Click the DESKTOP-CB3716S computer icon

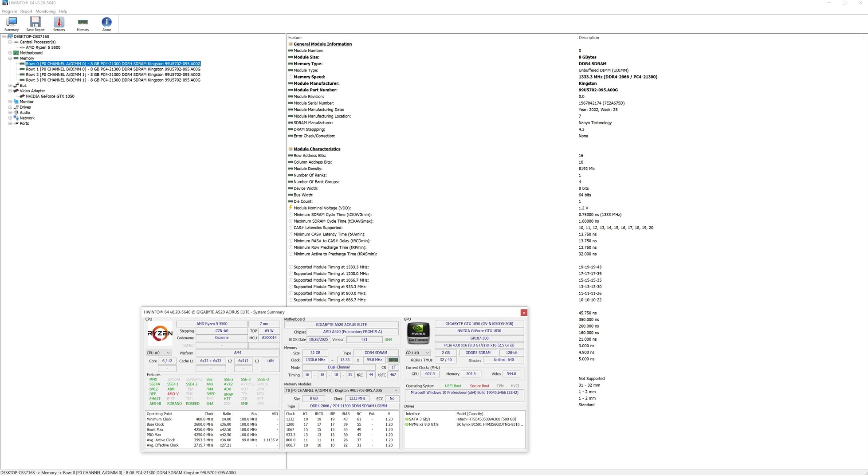(10, 36)
